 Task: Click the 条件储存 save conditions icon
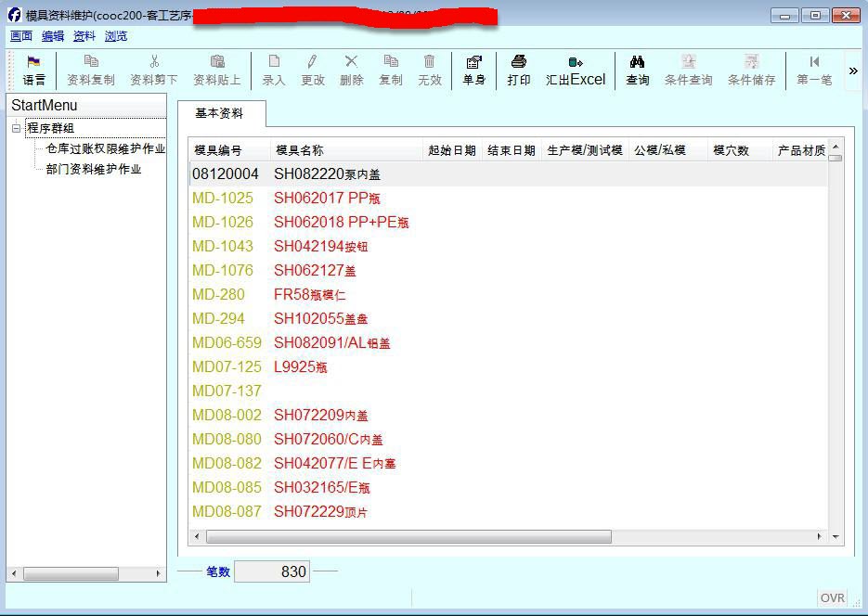[751, 70]
